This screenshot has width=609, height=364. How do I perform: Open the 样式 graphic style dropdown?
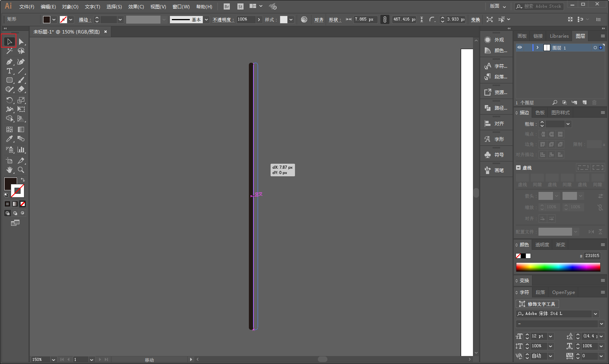pyautogui.click(x=291, y=19)
